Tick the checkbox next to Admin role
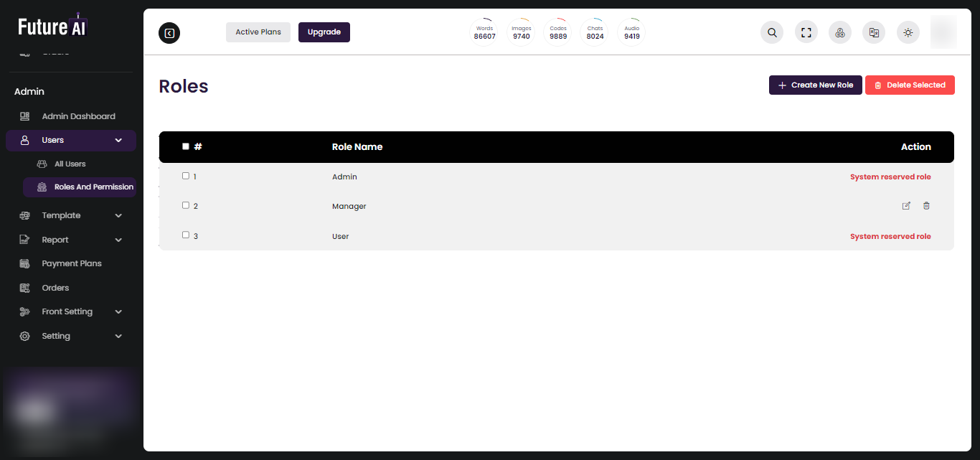The image size is (980, 460). [x=185, y=176]
